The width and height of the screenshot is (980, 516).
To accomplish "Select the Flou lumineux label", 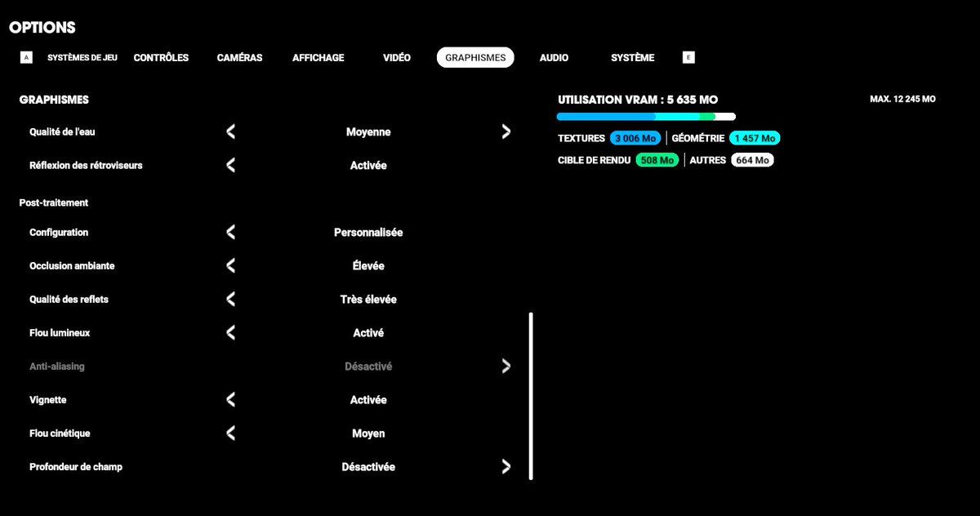I will pyautogui.click(x=60, y=333).
